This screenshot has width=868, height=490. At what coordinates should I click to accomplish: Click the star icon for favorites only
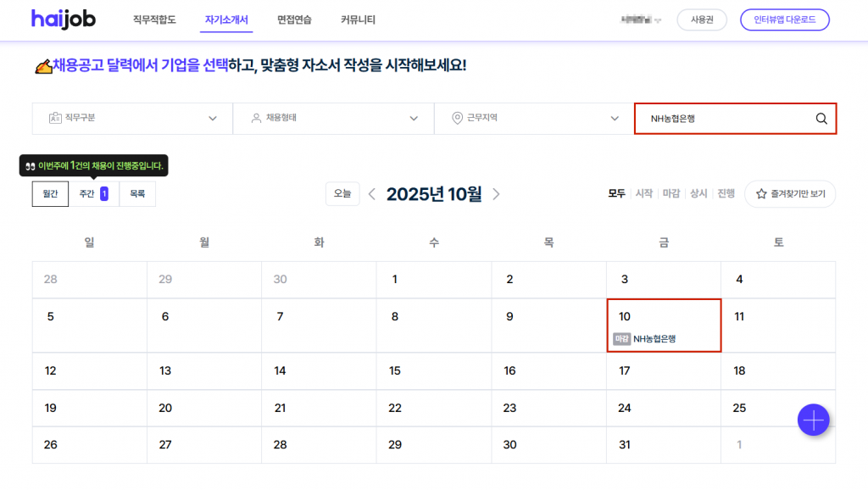coord(761,194)
